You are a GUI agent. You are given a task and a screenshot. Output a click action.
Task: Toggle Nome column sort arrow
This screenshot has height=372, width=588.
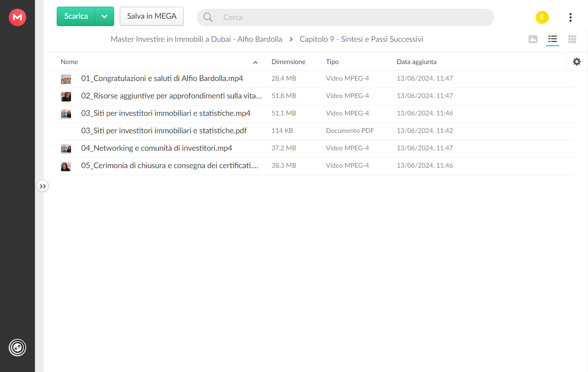click(x=255, y=62)
